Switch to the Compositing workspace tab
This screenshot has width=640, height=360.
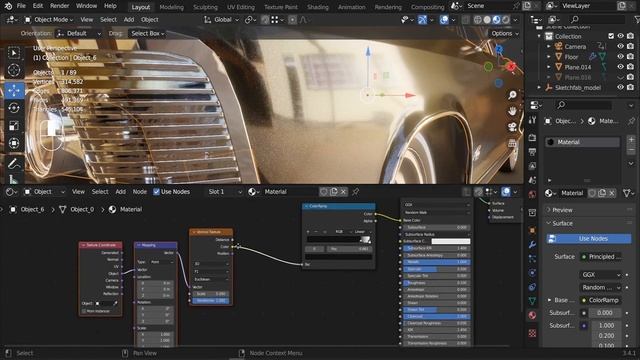click(x=427, y=7)
